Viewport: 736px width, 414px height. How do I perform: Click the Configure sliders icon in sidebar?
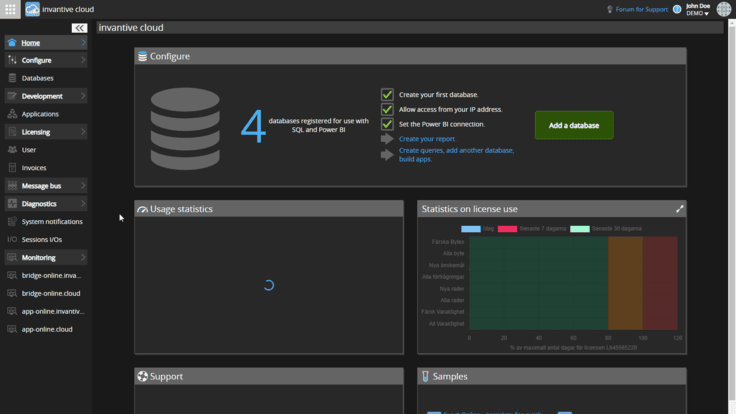click(12, 60)
